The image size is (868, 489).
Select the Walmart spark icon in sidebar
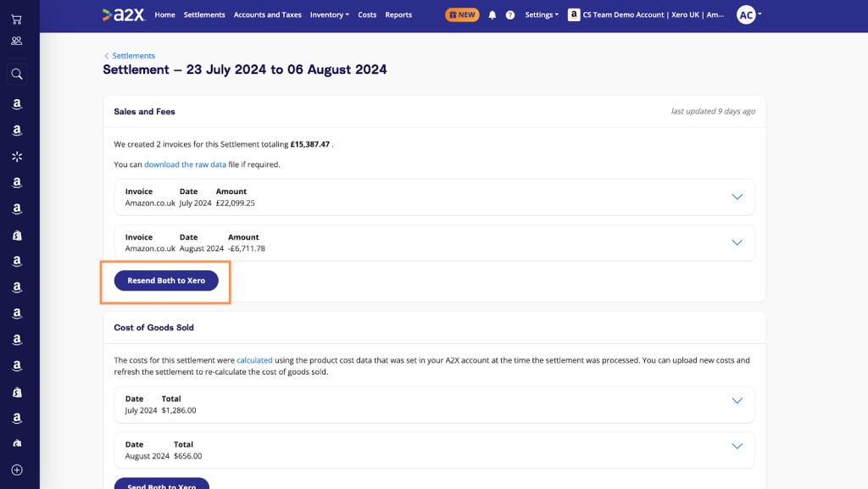click(x=16, y=157)
